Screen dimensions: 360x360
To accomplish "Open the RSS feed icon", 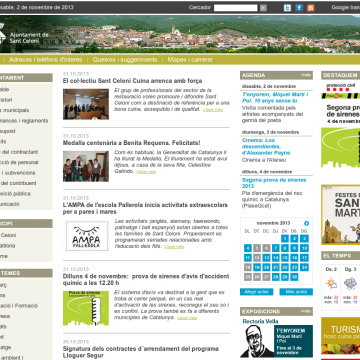I will coord(311,8).
